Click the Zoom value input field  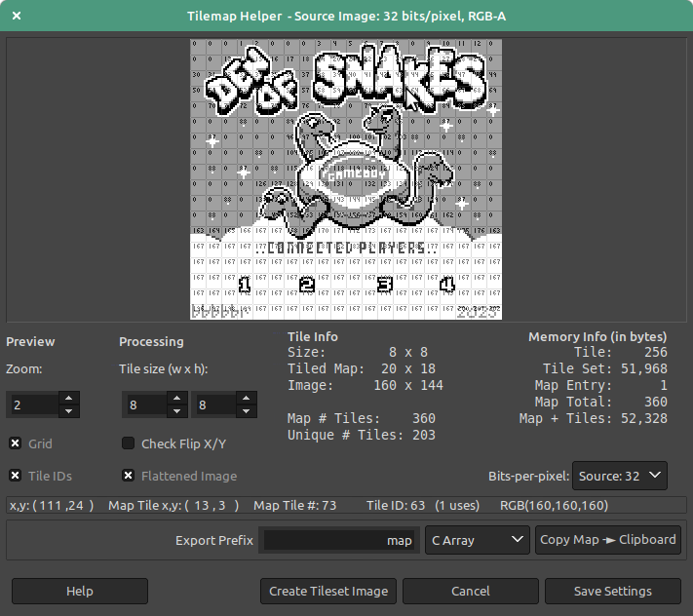coord(33,404)
